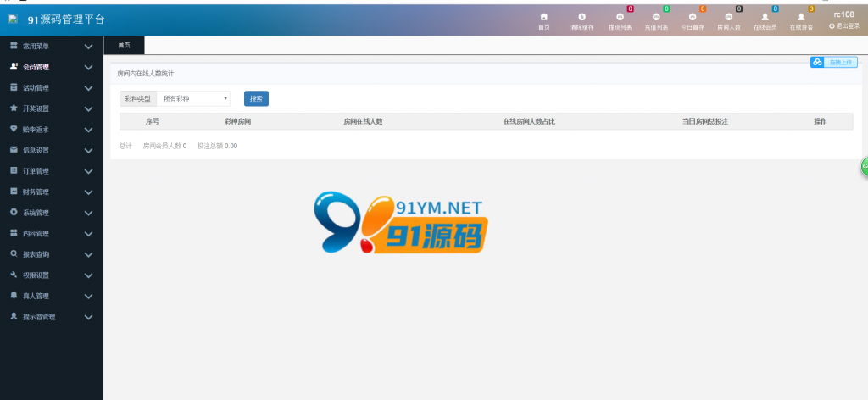This screenshot has height=400, width=868.
Task: Open the 房间人数 icon in the header
Action: click(728, 17)
